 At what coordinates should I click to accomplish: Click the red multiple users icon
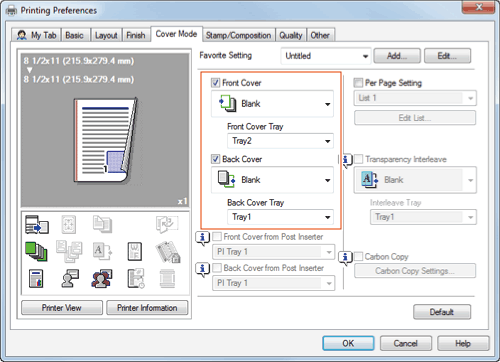102,279
